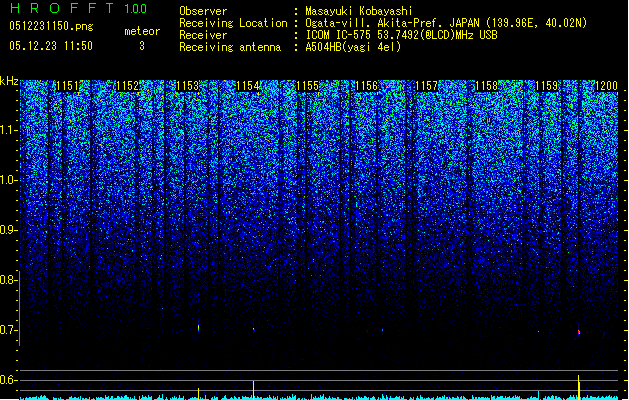Click the 1152 time marker
This screenshot has height=400, width=629.
(127, 86)
